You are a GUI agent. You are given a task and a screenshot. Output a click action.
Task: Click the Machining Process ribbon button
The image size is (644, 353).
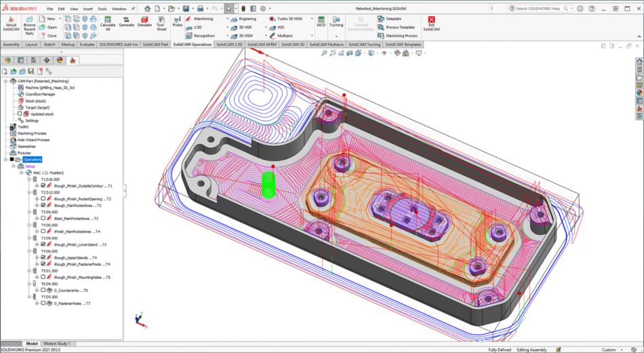pyautogui.click(x=397, y=36)
